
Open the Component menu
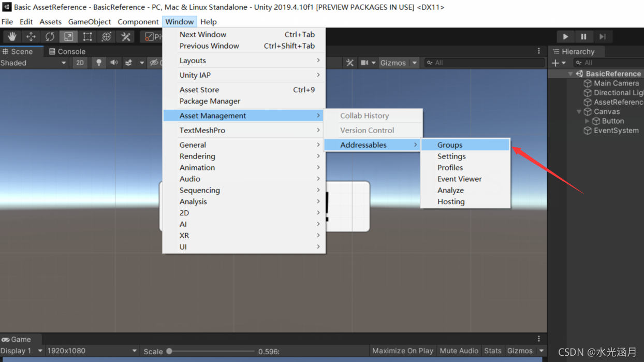tap(138, 22)
